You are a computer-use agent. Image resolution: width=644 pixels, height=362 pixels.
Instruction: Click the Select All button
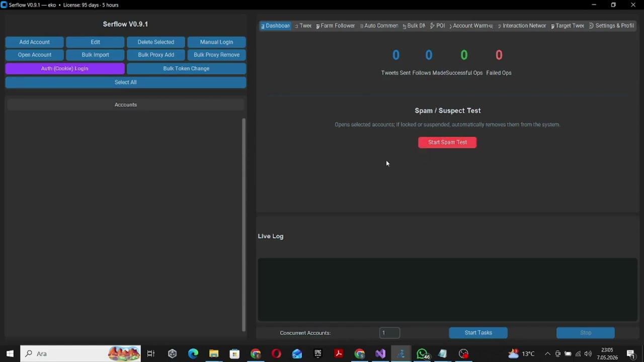[x=126, y=82]
